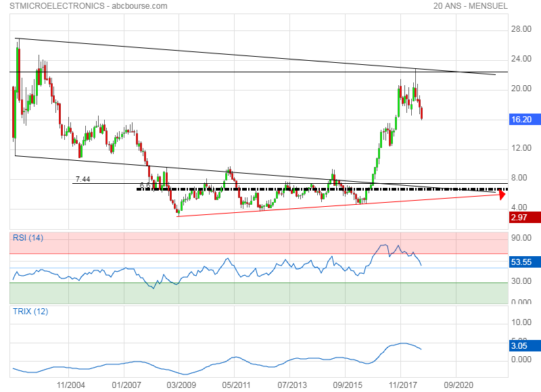Click the 90.00 RSI axis label

(521, 238)
